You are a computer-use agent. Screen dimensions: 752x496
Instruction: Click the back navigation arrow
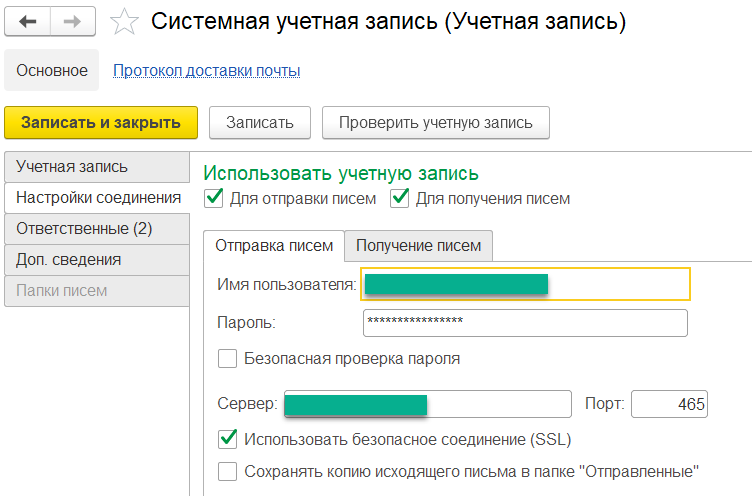pos(29,20)
